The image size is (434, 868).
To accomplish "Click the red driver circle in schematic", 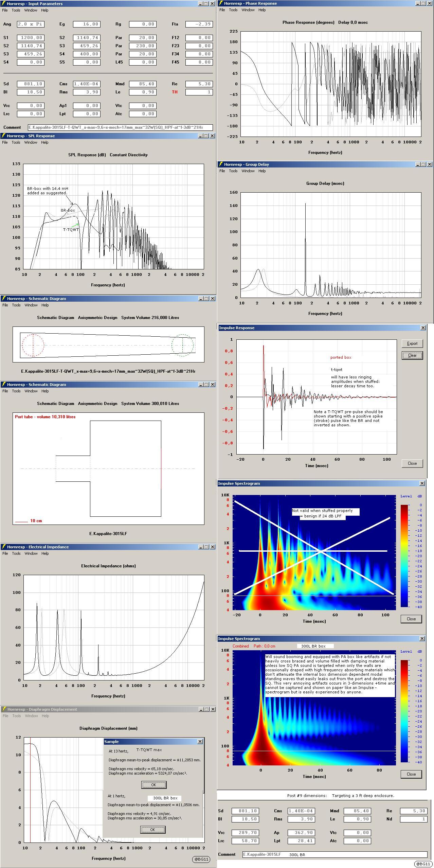I will coord(33,346).
